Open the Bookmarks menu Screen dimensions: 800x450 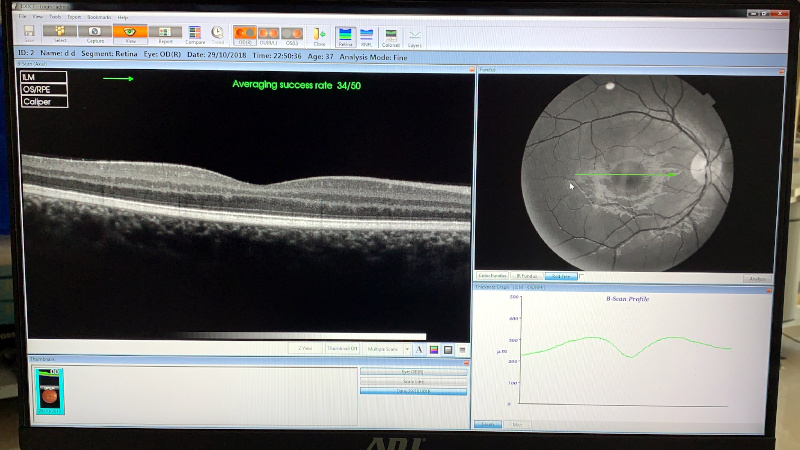click(99, 17)
